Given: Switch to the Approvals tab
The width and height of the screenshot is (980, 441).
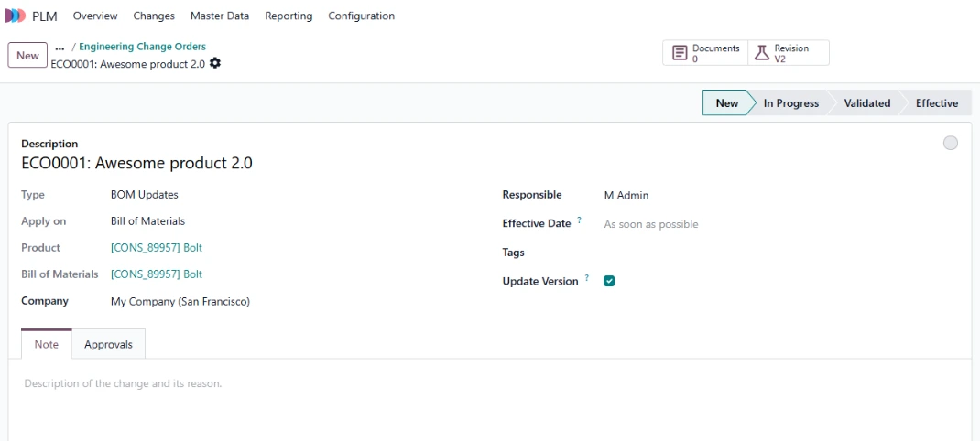Looking at the screenshot, I should (109, 344).
